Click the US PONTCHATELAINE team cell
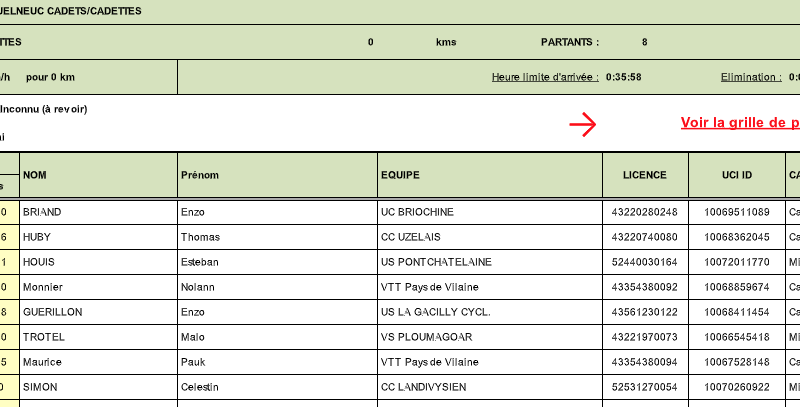 [436, 262]
